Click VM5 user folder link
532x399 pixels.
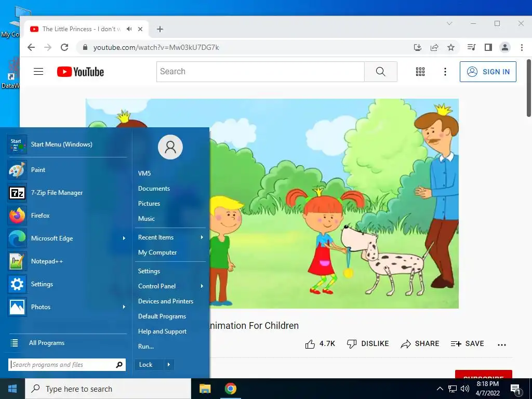click(x=144, y=174)
